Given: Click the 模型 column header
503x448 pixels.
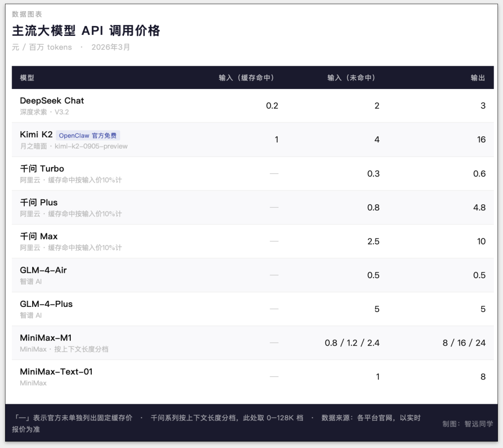Looking at the screenshot, I should click(27, 78).
